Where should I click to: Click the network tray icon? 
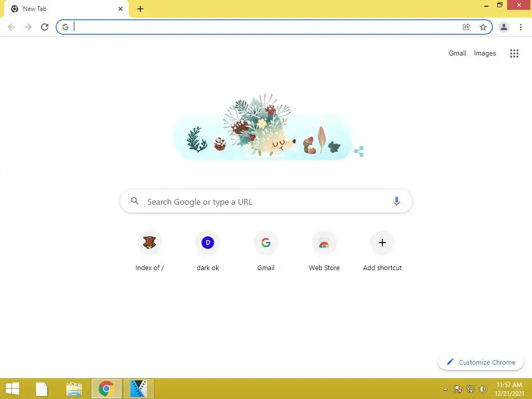pyautogui.click(x=471, y=389)
